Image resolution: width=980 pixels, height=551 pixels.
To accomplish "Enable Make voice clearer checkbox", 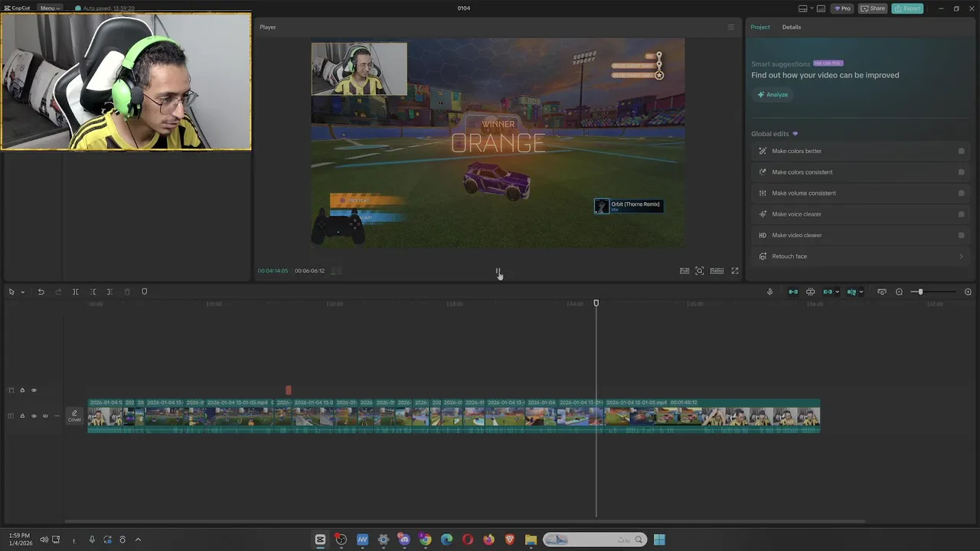I will (962, 214).
